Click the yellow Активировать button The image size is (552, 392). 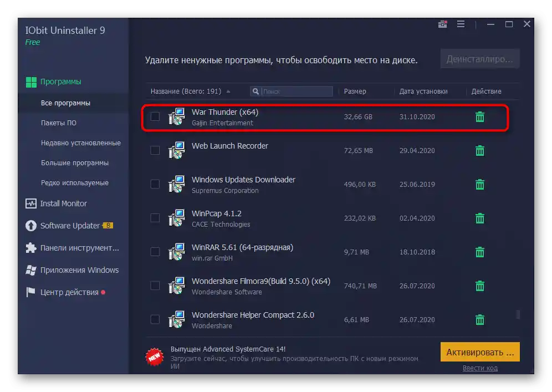pyautogui.click(x=480, y=352)
